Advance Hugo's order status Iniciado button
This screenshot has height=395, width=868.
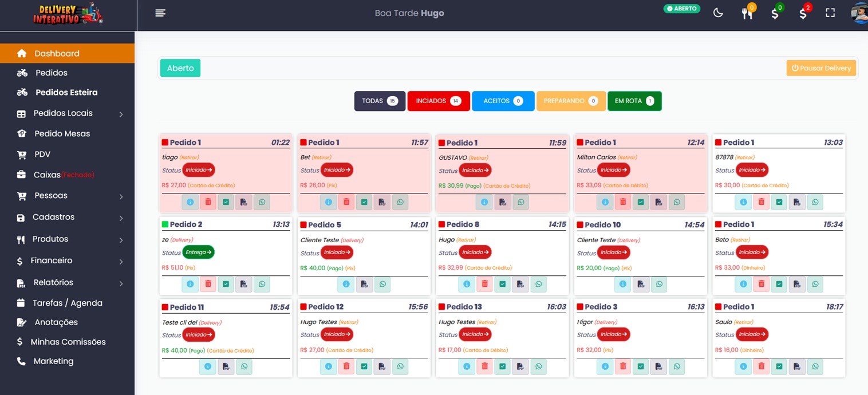475,252
